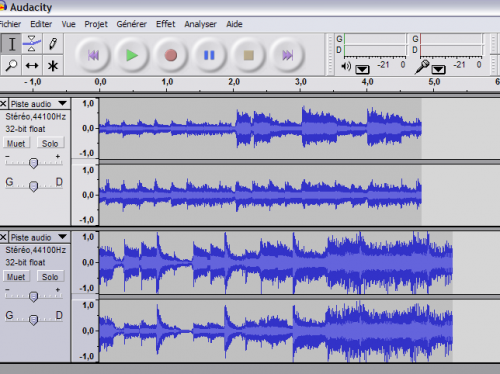The height and width of the screenshot is (374, 500).
Task: Open the Fichier menu
Action: click(10, 24)
